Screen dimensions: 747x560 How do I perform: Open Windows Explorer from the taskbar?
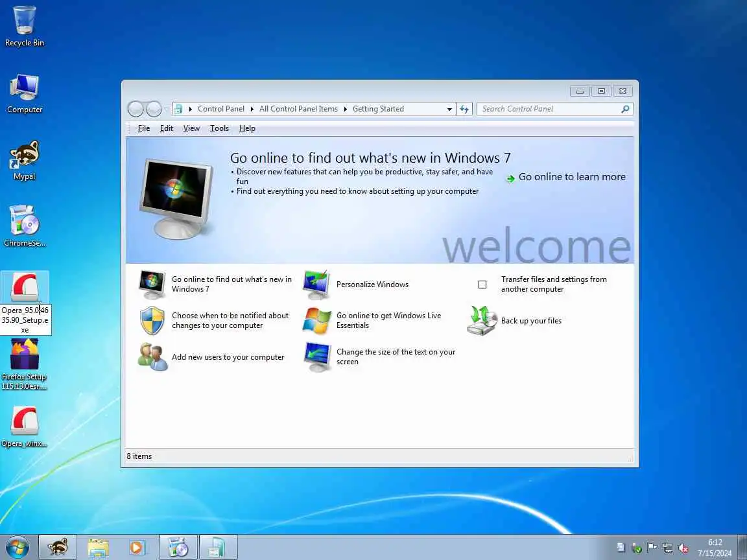(98, 547)
